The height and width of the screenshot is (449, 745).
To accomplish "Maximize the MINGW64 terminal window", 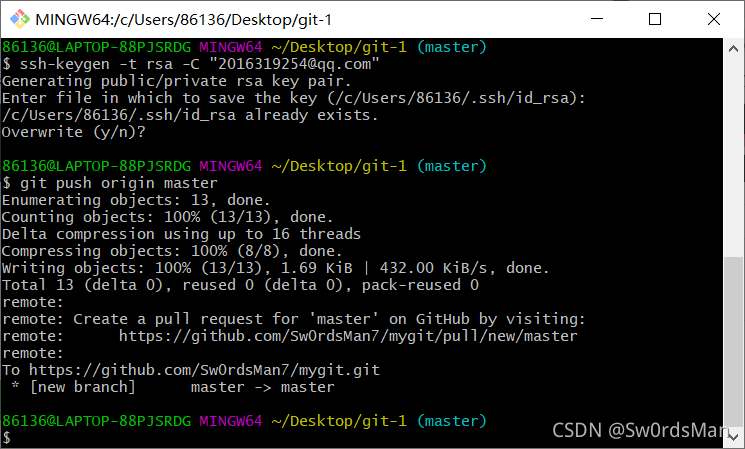I will (x=655, y=19).
